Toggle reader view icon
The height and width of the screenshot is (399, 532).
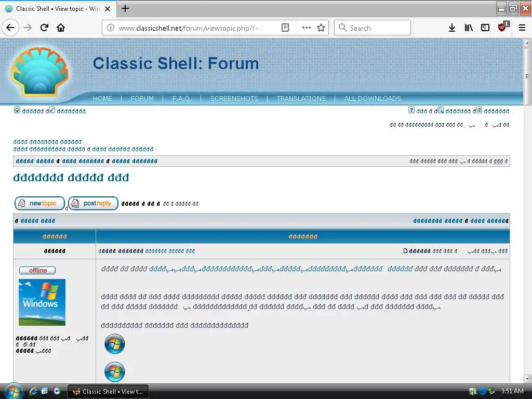click(x=285, y=28)
